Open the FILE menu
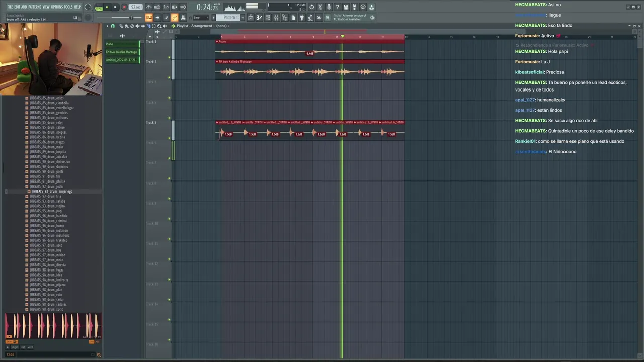 tap(10, 7)
